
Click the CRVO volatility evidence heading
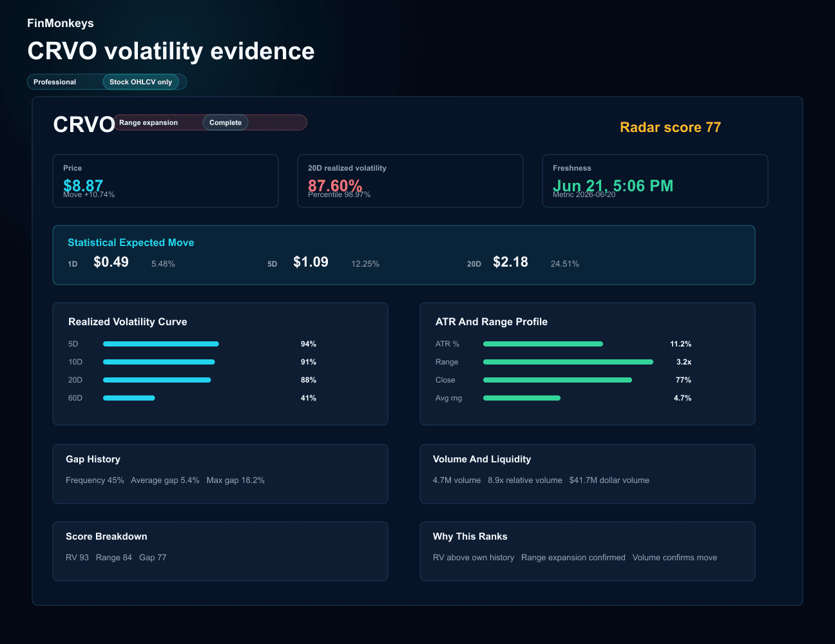171,51
